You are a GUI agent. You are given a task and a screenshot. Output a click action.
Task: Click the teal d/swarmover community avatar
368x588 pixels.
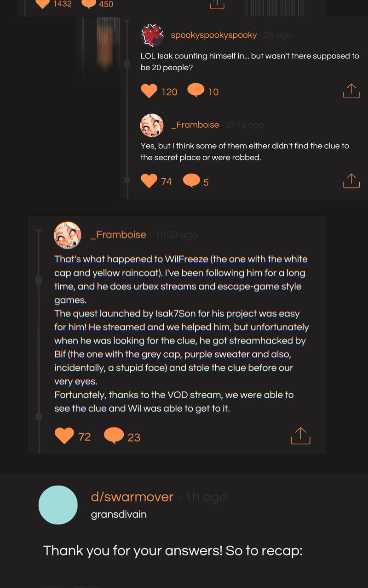[x=58, y=505]
